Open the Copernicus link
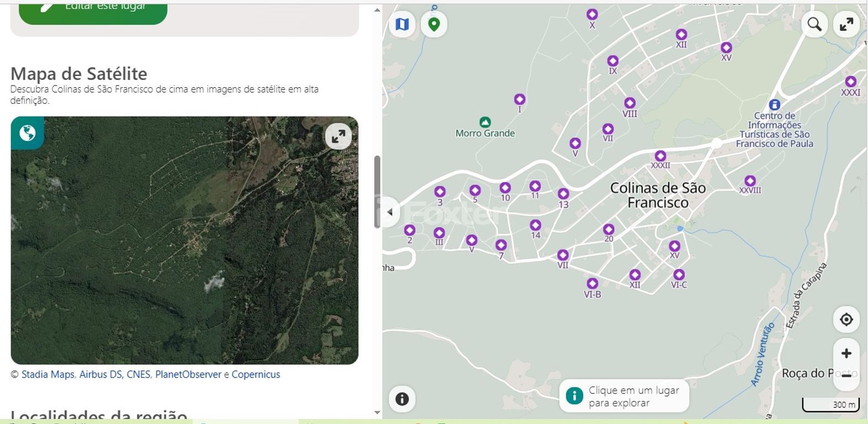 pos(255,374)
